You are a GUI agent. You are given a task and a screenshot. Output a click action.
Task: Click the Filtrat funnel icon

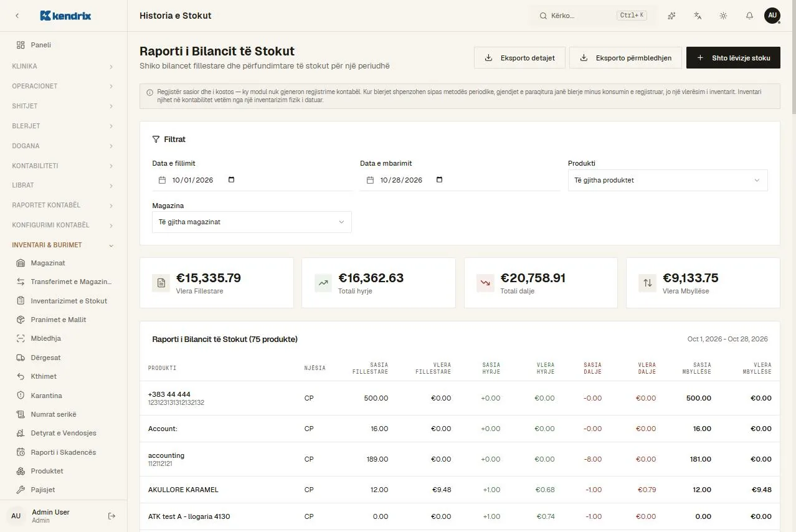pos(156,140)
